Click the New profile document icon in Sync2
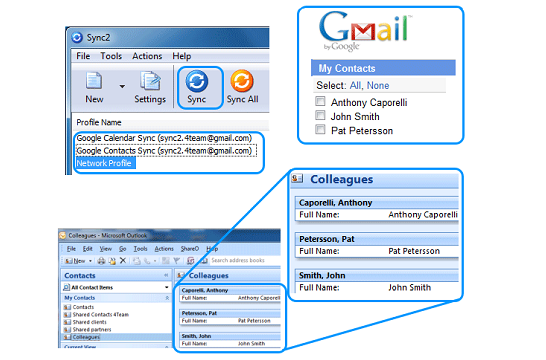The image size is (546, 360). click(x=94, y=81)
